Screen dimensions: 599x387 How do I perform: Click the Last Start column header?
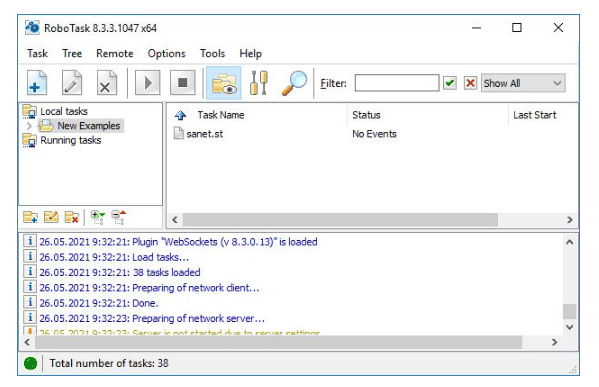tap(534, 115)
